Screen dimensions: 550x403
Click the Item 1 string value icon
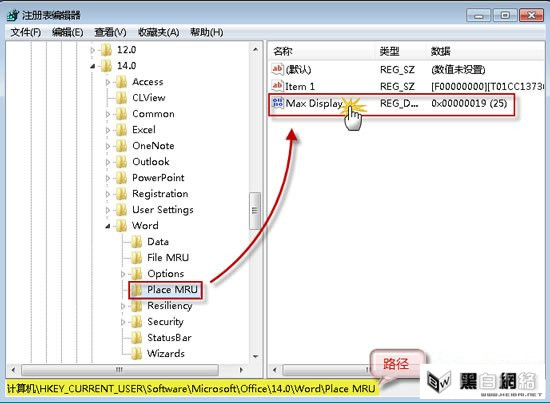pos(277,86)
